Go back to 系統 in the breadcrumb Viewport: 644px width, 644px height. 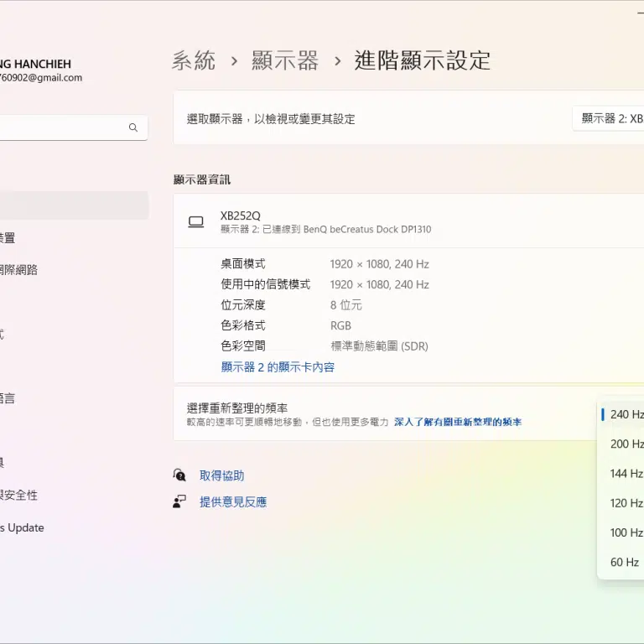point(194,60)
